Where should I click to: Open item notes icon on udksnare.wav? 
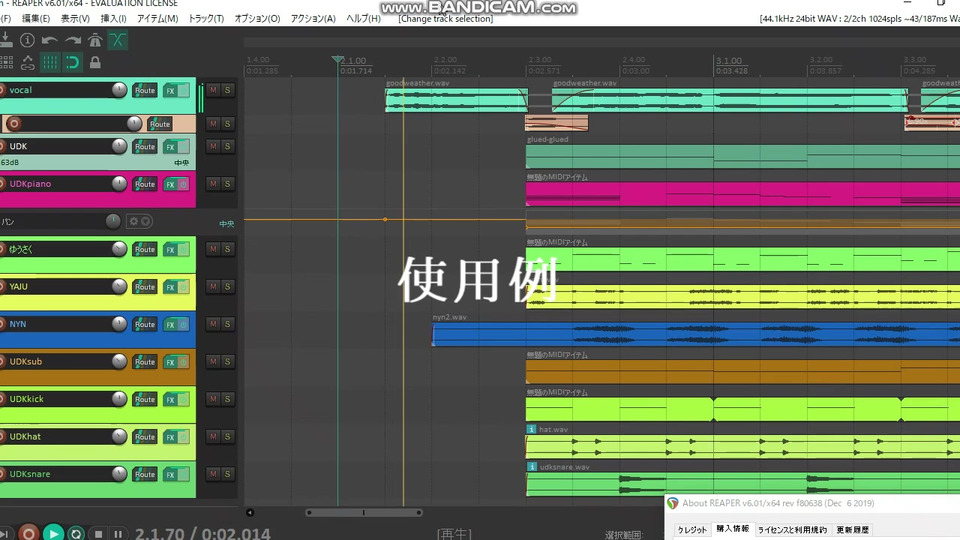531,467
